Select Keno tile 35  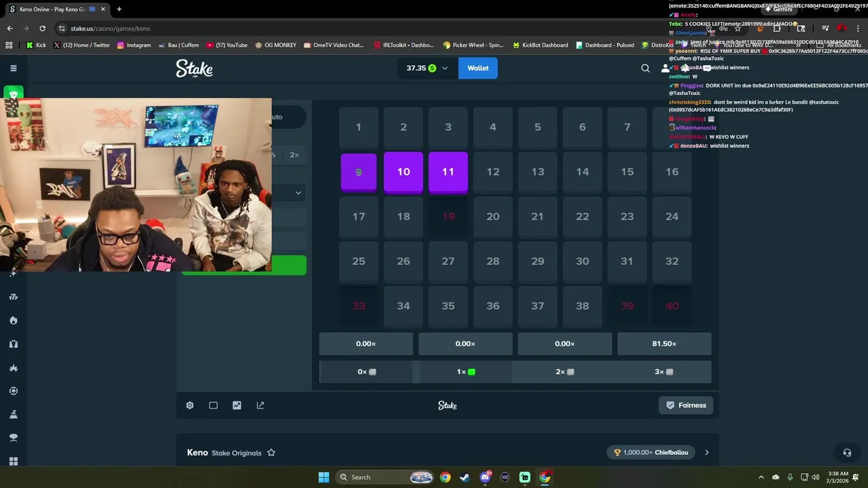448,306
